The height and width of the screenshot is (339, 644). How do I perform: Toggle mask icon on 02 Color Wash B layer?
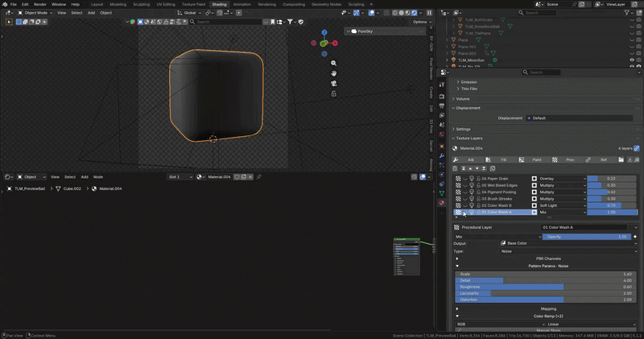coord(535,205)
